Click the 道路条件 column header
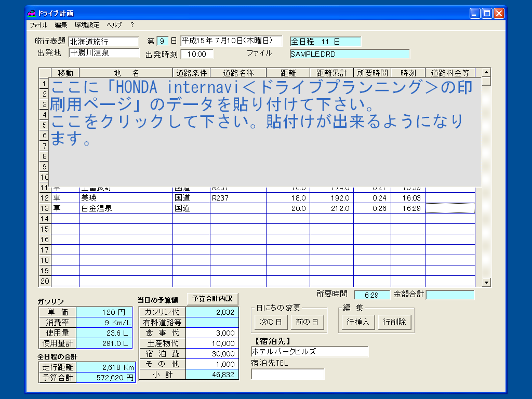 (191, 73)
